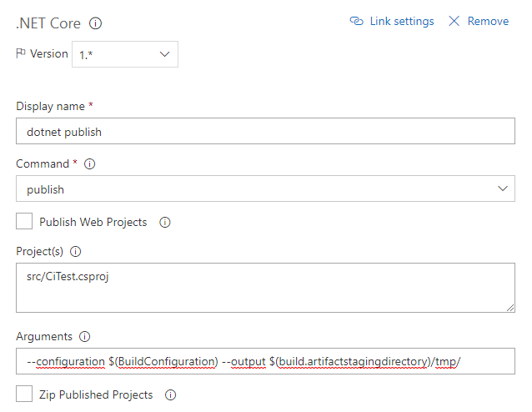Expand the Command dropdown set to publish
This screenshot has height=412, width=532.
pos(265,188)
